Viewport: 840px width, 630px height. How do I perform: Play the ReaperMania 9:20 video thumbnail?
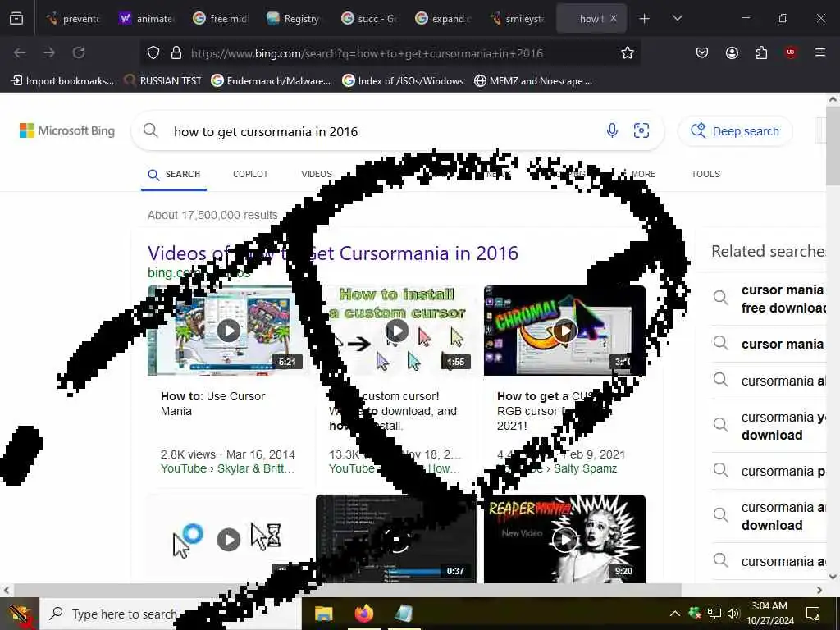pyautogui.click(x=564, y=539)
